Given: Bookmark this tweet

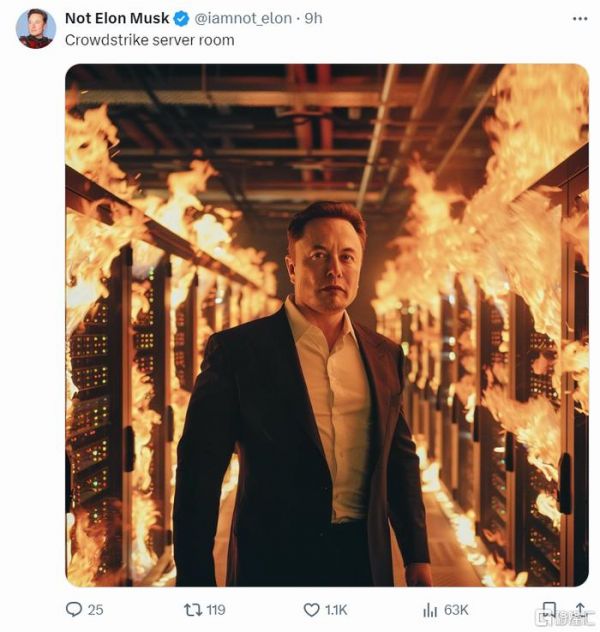Looking at the screenshot, I should point(548,609).
